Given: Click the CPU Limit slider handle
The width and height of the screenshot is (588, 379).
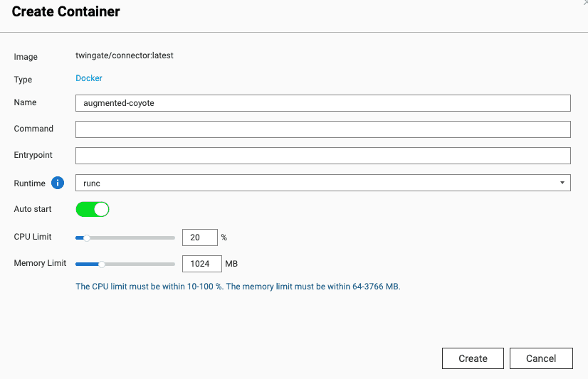Looking at the screenshot, I should pos(86,237).
